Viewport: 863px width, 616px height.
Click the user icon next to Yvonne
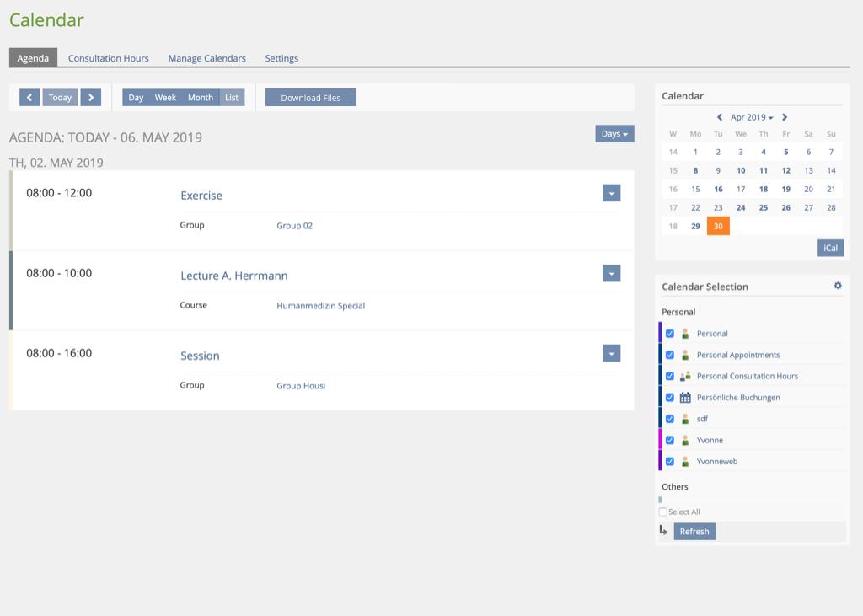pyautogui.click(x=685, y=440)
